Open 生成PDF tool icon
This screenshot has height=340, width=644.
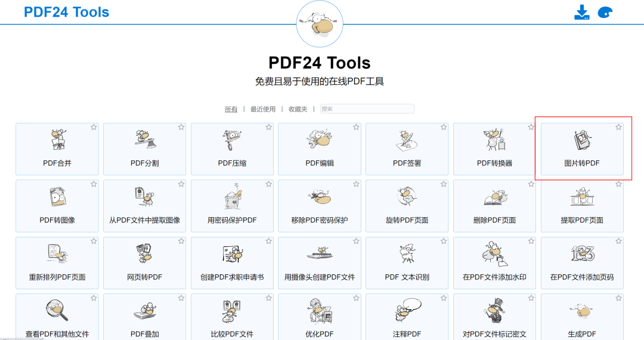click(x=582, y=311)
